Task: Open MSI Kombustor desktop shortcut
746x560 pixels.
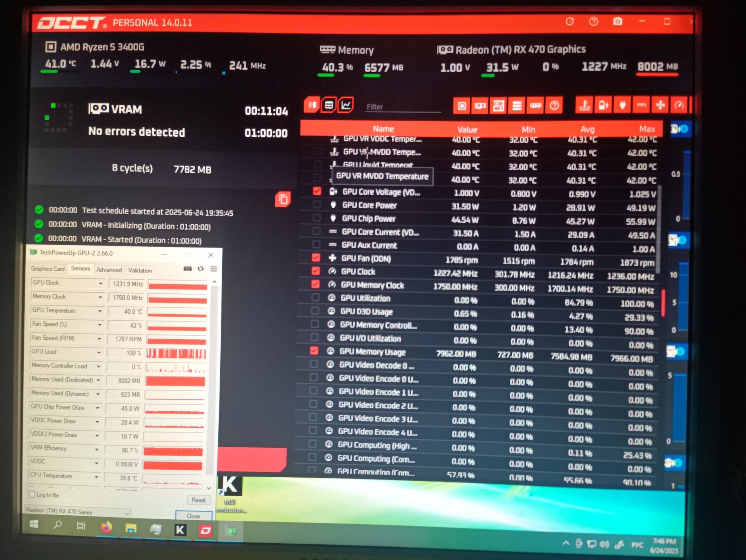Action: point(230,494)
